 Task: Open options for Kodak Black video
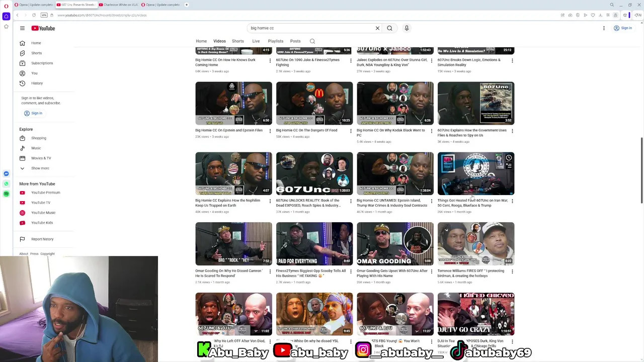(x=432, y=131)
